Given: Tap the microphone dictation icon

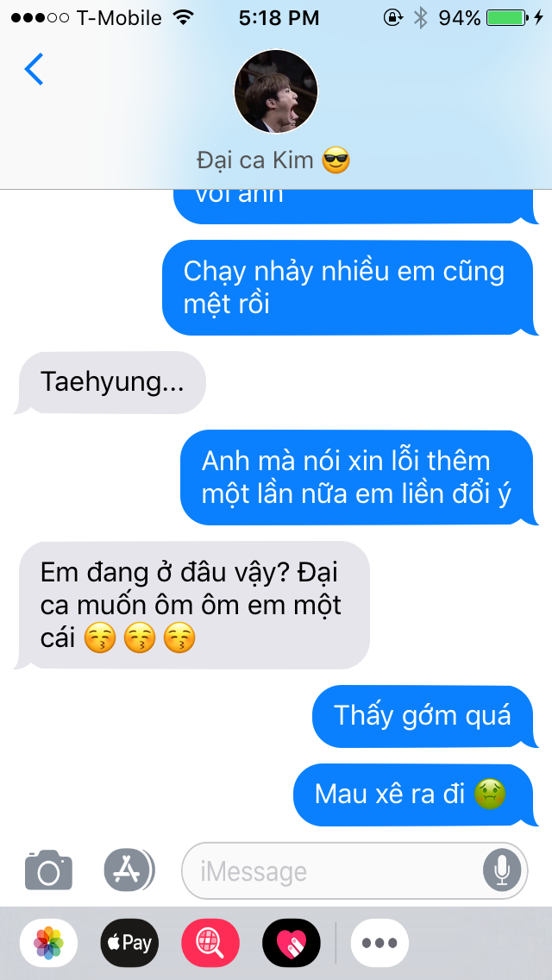Looking at the screenshot, I should (x=502, y=870).
